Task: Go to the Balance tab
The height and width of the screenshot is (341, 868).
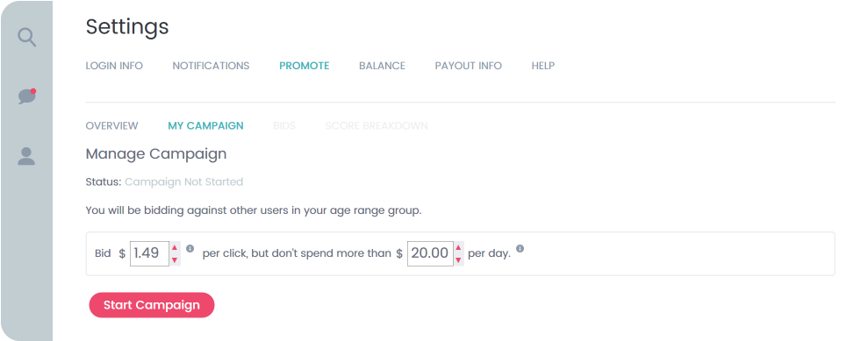Action: [382, 66]
